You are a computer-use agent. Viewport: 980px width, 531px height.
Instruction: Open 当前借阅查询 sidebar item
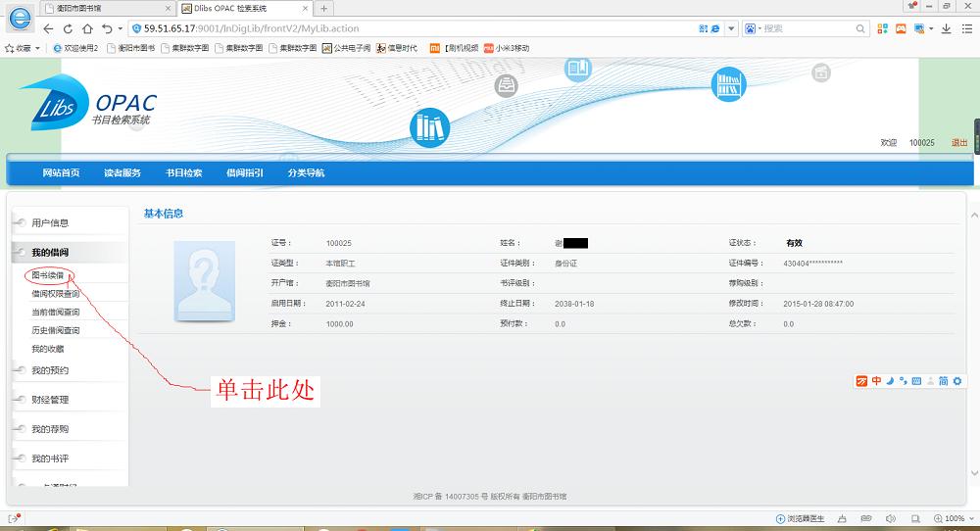tap(56, 312)
